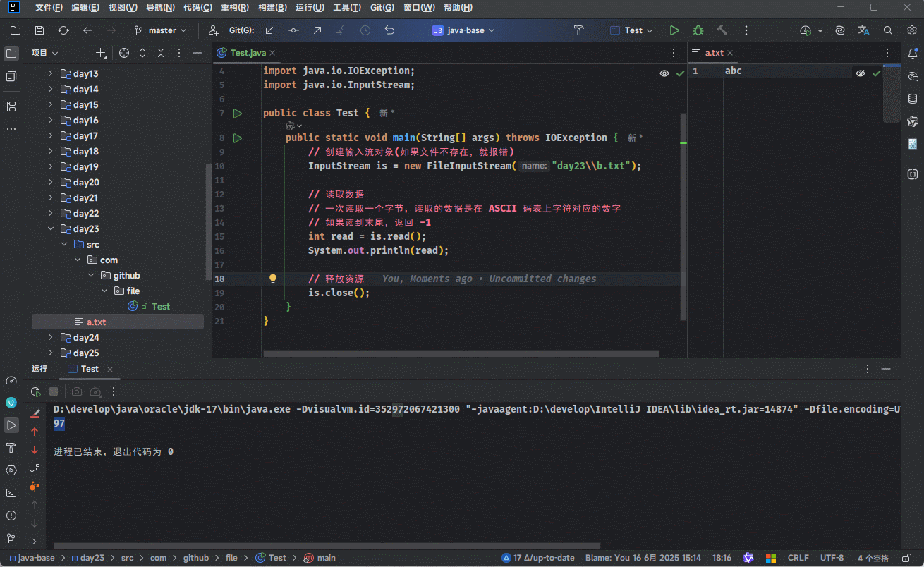This screenshot has width=924, height=567.
Task: Toggle the reader mode eye icon in Test.java
Action: pyautogui.click(x=664, y=73)
